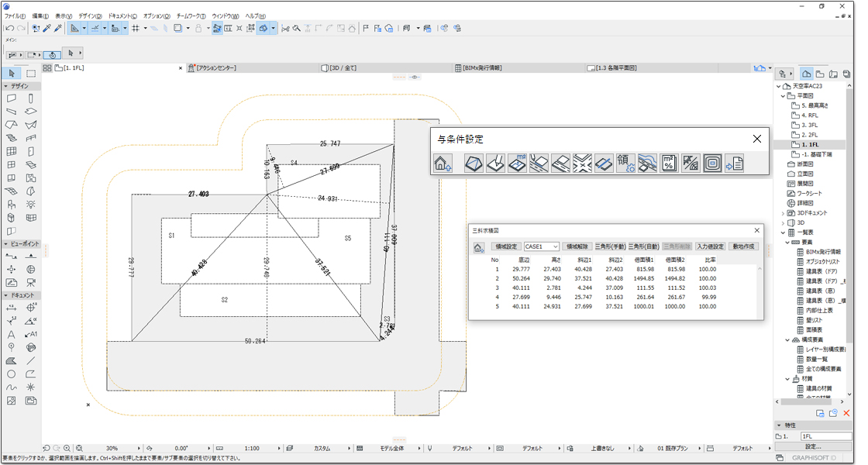The image size is (868, 465).
Task: Click the 三角形(自動) button
Action: tap(644, 246)
